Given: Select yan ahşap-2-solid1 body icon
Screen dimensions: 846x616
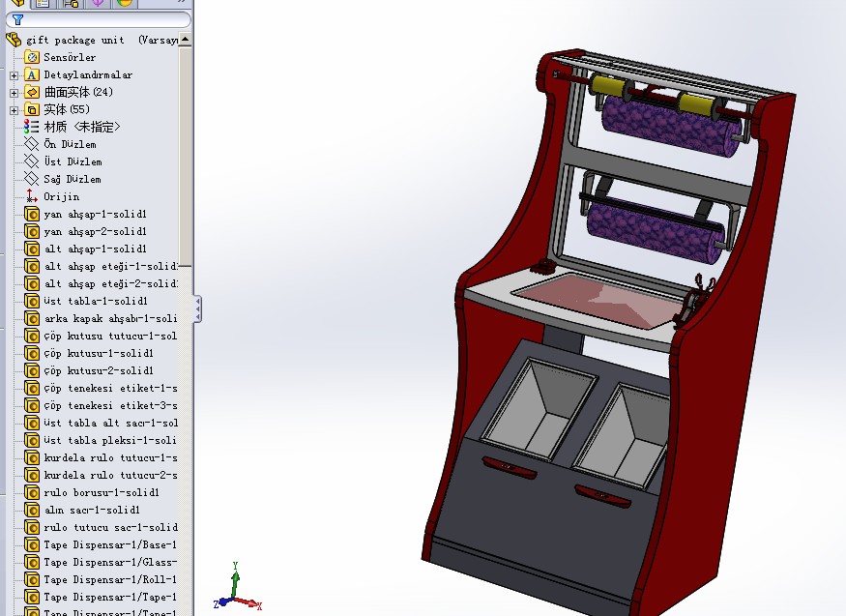Looking at the screenshot, I should coord(32,231).
